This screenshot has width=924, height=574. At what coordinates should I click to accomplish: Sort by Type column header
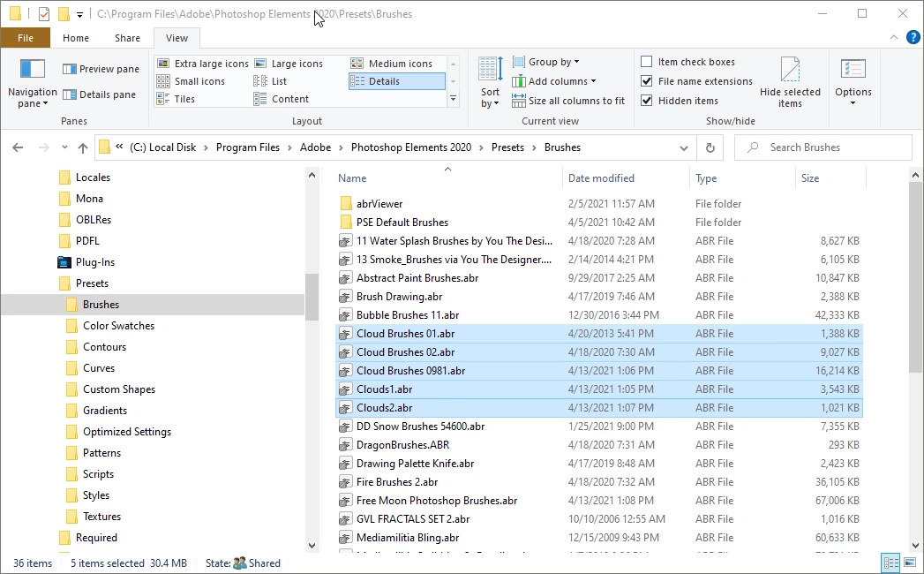point(742,178)
